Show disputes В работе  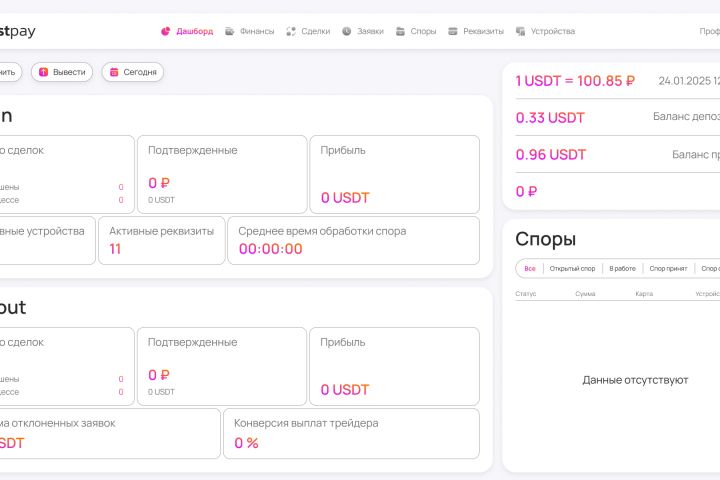coord(623,269)
